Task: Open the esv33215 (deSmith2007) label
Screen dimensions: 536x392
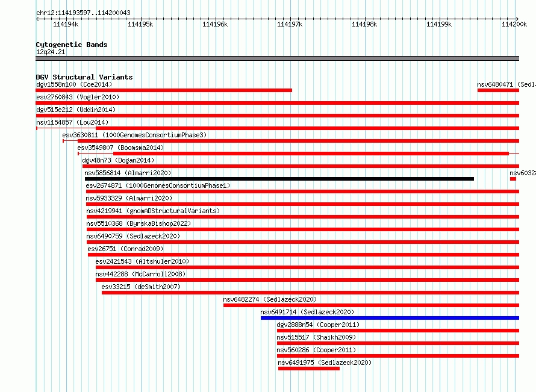Action: click(x=141, y=287)
